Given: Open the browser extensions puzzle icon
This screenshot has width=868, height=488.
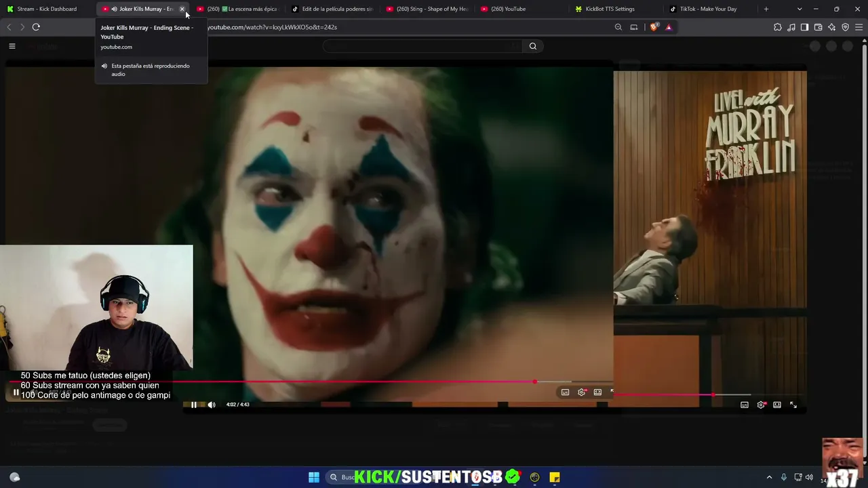Looking at the screenshot, I should pyautogui.click(x=778, y=27).
